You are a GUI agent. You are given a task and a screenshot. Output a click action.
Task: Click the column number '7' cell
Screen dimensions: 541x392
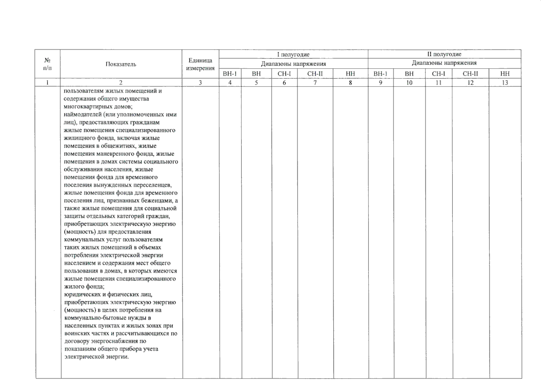(315, 83)
